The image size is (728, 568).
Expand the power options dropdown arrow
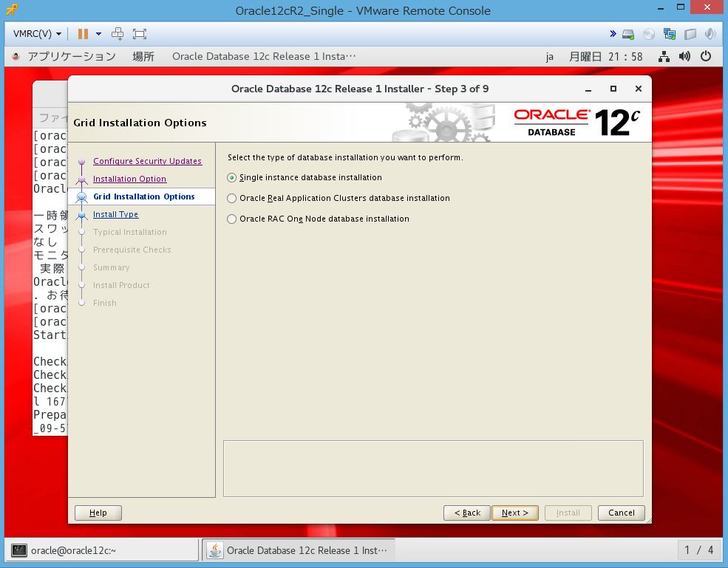coord(98,34)
